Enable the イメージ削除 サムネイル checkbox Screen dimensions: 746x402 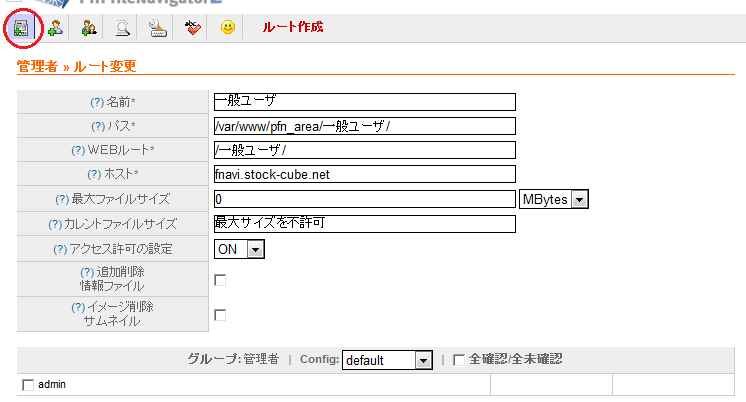click(220, 315)
